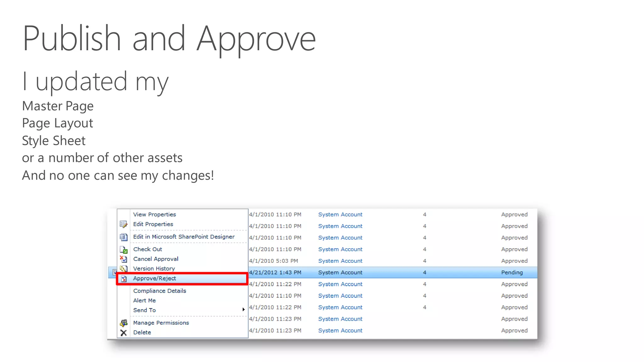
Task: Click the Approve/Reject icon
Action: tap(124, 279)
